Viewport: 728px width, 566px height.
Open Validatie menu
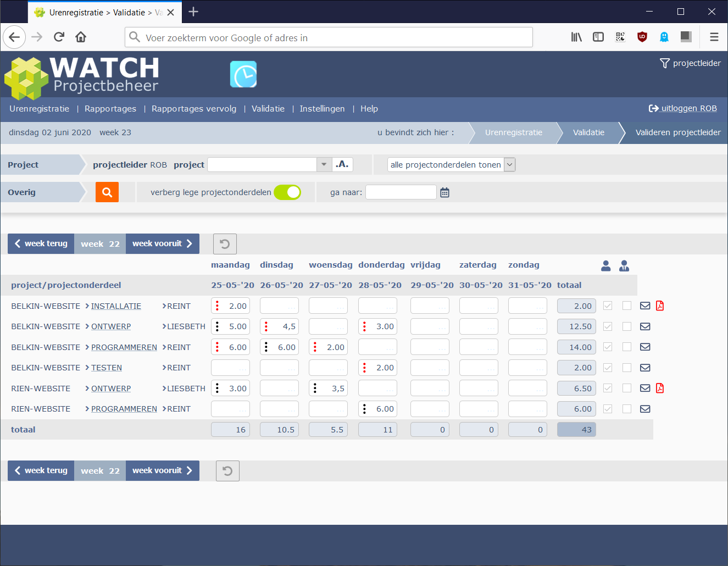click(268, 109)
